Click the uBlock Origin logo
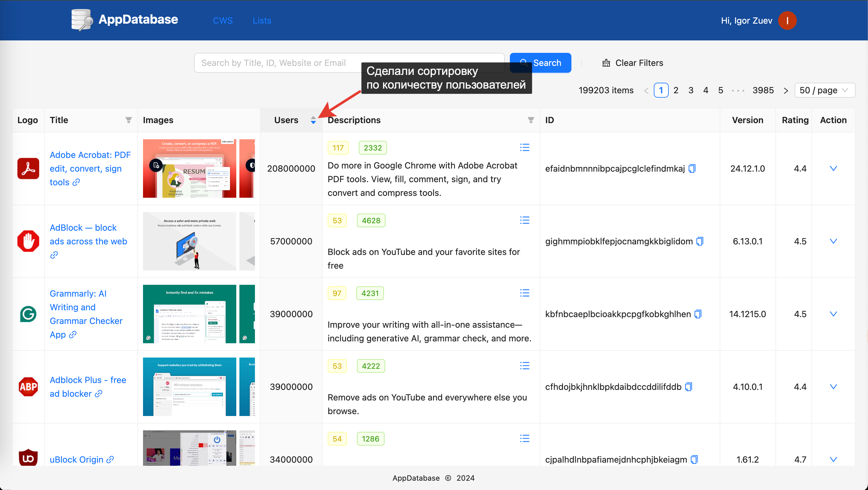The width and height of the screenshot is (868, 490). 28,458
